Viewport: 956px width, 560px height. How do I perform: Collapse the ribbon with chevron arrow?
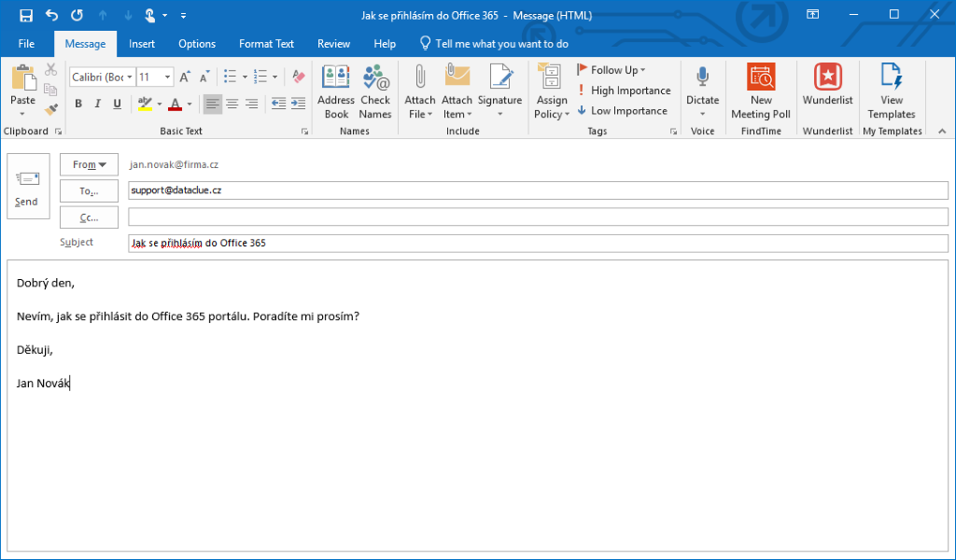942,131
